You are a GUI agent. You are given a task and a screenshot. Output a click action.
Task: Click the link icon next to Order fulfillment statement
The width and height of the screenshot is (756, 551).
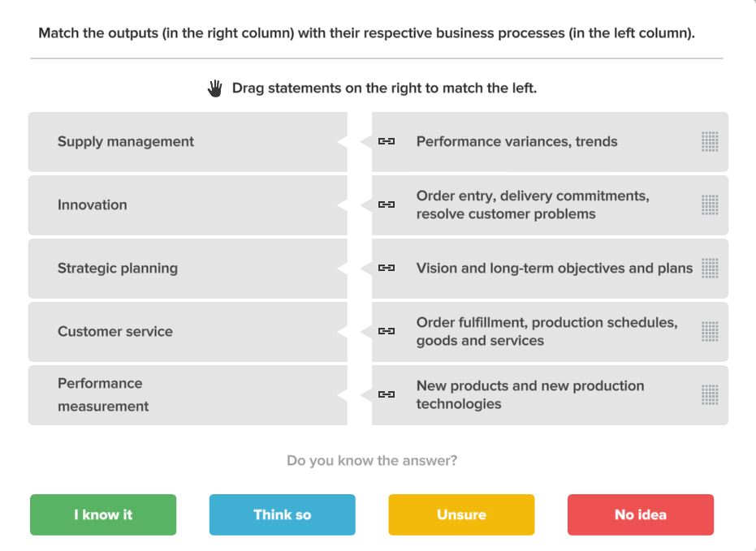pyautogui.click(x=387, y=331)
